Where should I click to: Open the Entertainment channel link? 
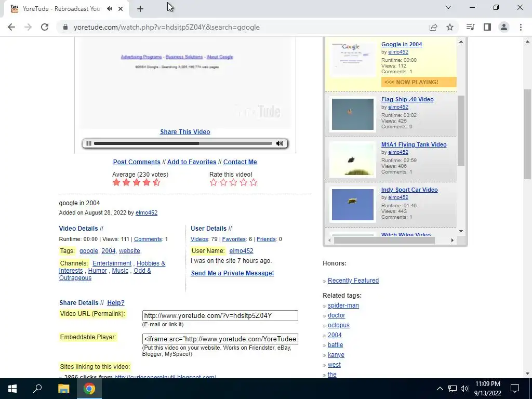coord(112,263)
